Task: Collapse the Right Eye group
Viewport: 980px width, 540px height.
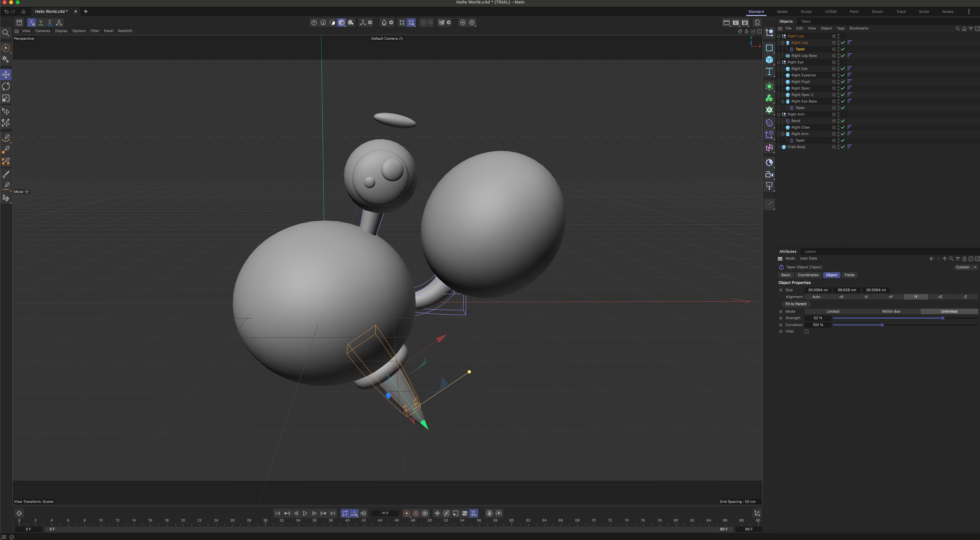Action: tap(779, 62)
